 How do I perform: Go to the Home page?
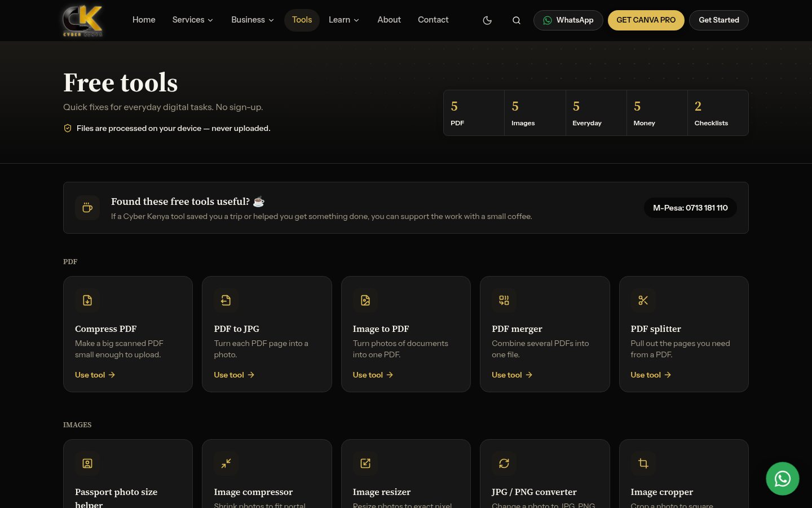click(x=144, y=20)
